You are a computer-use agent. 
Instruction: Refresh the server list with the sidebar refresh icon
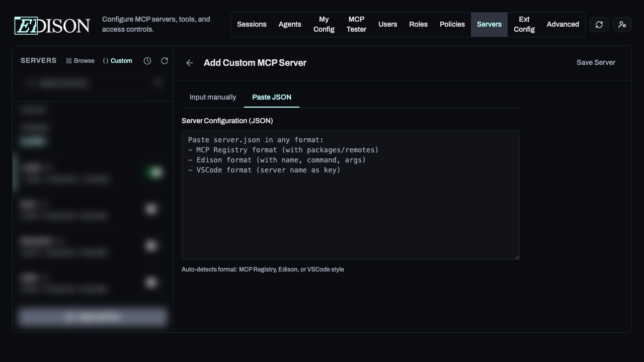165,61
